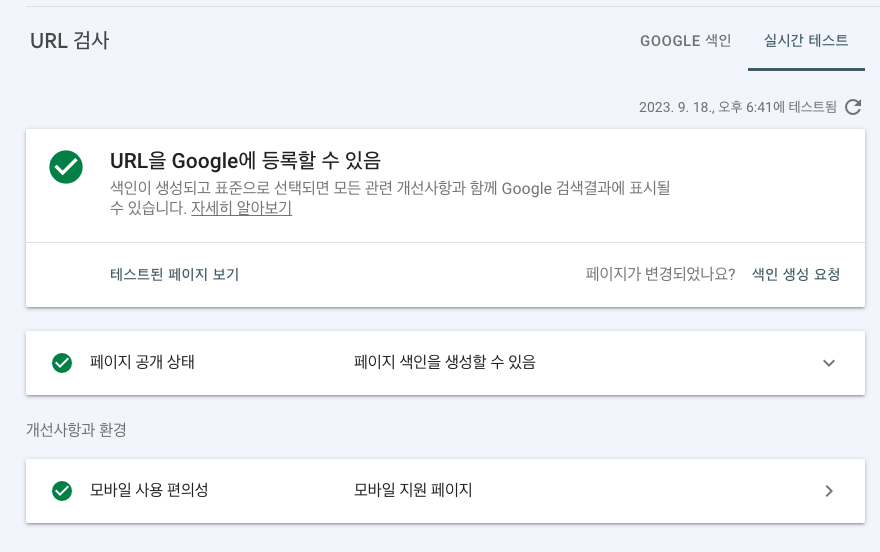
Task: Click the test timestamp 2023. 9. 18. text
Action: (737, 107)
